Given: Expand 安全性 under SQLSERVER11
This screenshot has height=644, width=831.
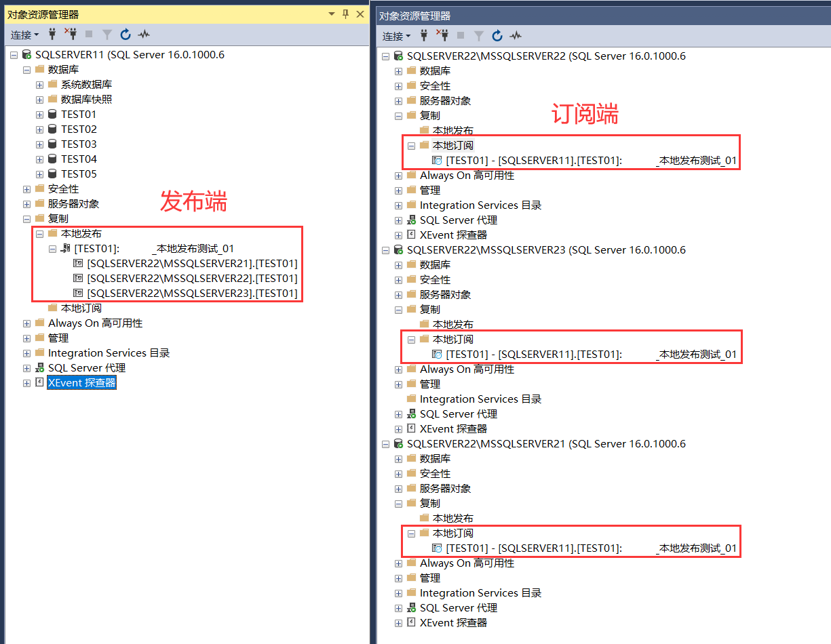Looking at the screenshot, I should click(x=26, y=189).
